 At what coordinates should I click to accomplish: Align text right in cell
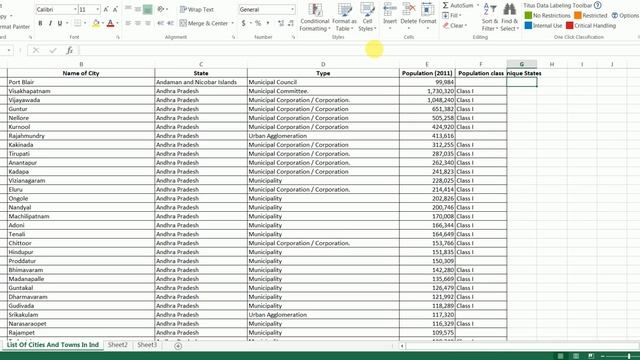pyautogui.click(x=148, y=23)
